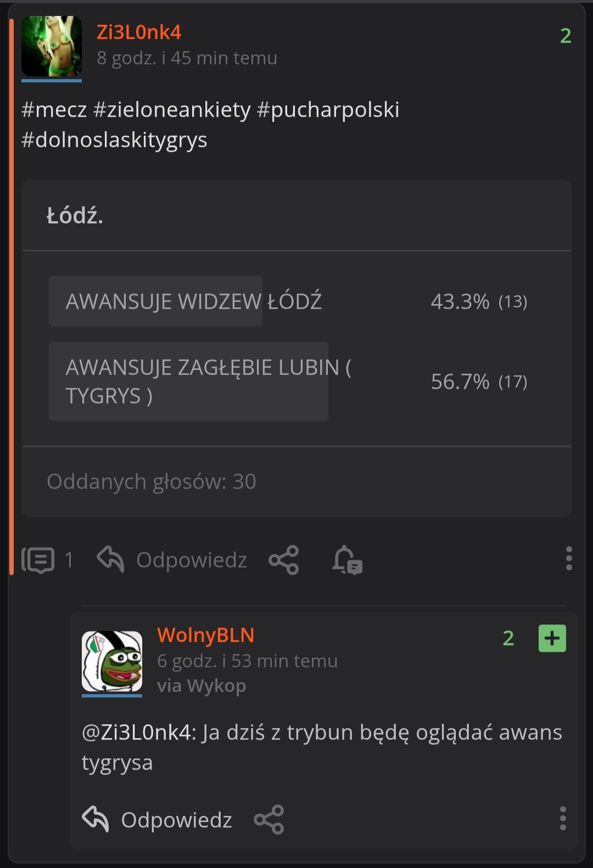Open WolnyBLN's profile from the username link
Image resolution: width=593 pixels, height=868 pixels.
coord(206,635)
